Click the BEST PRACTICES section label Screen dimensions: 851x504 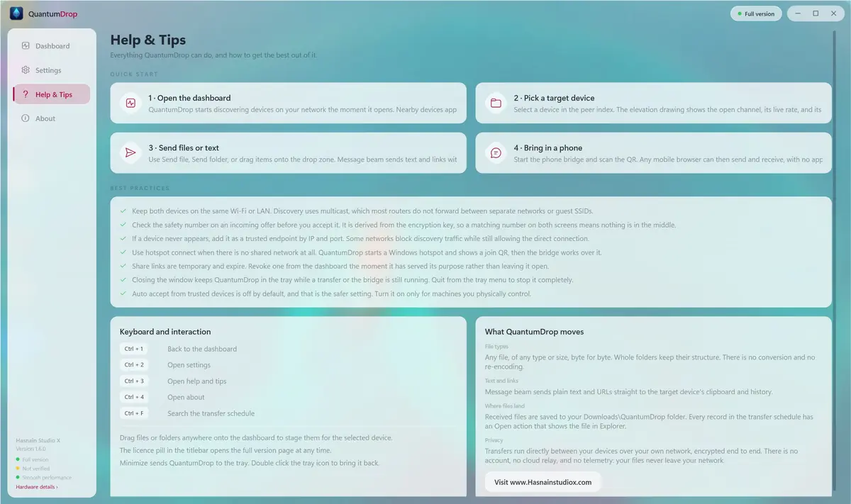click(140, 189)
